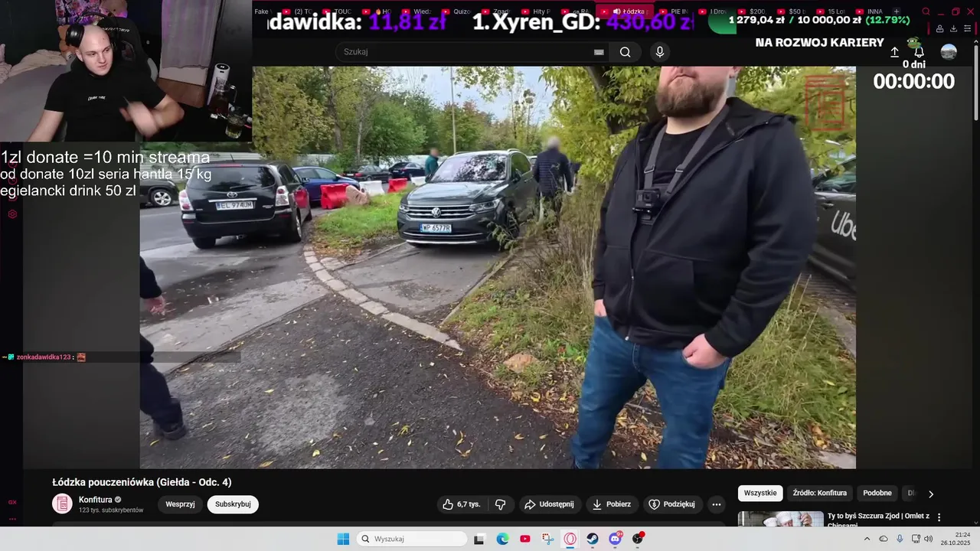The width and height of the screenshot is (980, 551).
Task: Select the Źródło: Konfitura filter chip
Action: [x=819, y=494]
